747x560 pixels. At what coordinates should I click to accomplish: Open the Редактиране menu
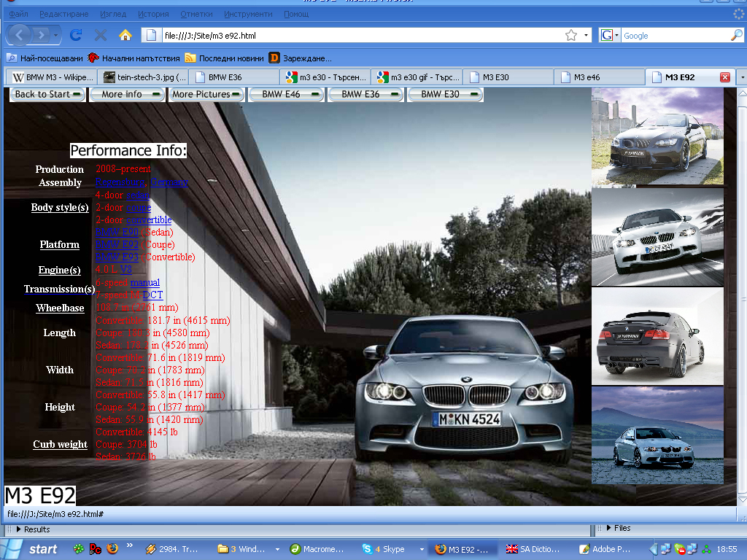[x=64, y=14]
